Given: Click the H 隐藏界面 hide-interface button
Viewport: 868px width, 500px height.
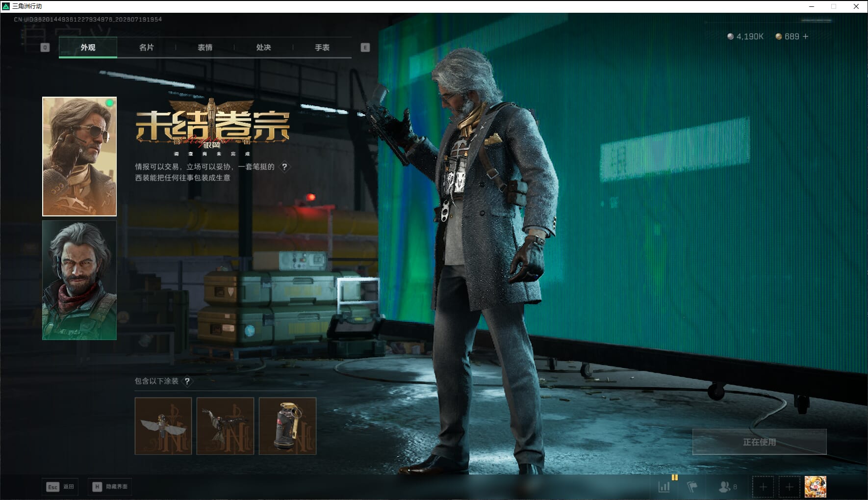Looking at the screenshot, I should (x=110, y=487).
